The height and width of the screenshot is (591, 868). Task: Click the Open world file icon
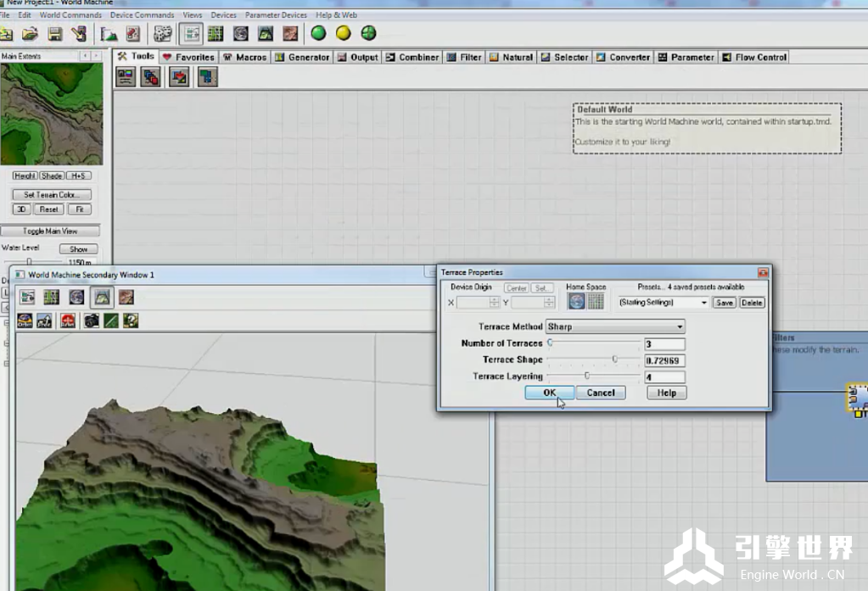30,34
